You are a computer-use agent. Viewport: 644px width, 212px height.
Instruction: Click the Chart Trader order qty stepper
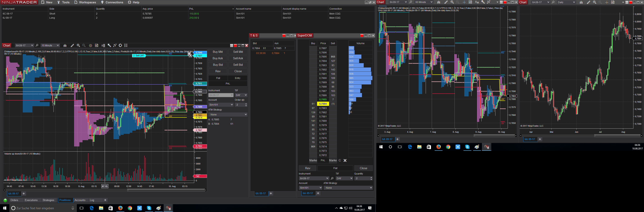(x=246, y=105)
